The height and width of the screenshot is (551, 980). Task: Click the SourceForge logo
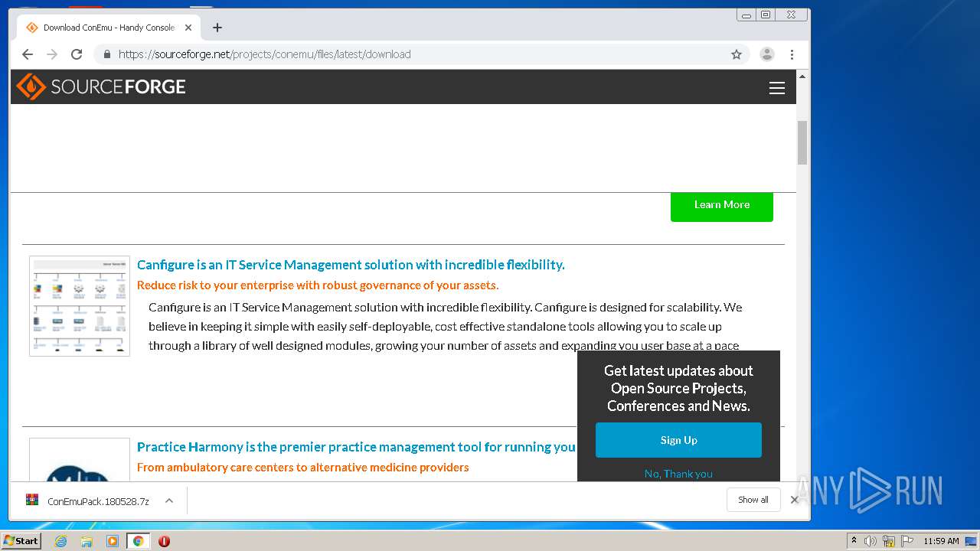click(101, 86)
